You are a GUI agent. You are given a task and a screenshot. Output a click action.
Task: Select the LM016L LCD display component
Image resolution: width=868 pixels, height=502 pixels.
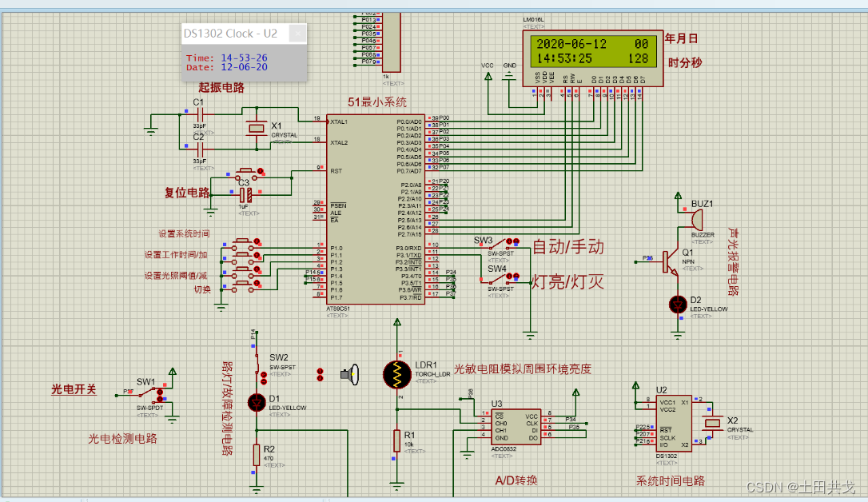pyautogui.click(x=593, y=58)
